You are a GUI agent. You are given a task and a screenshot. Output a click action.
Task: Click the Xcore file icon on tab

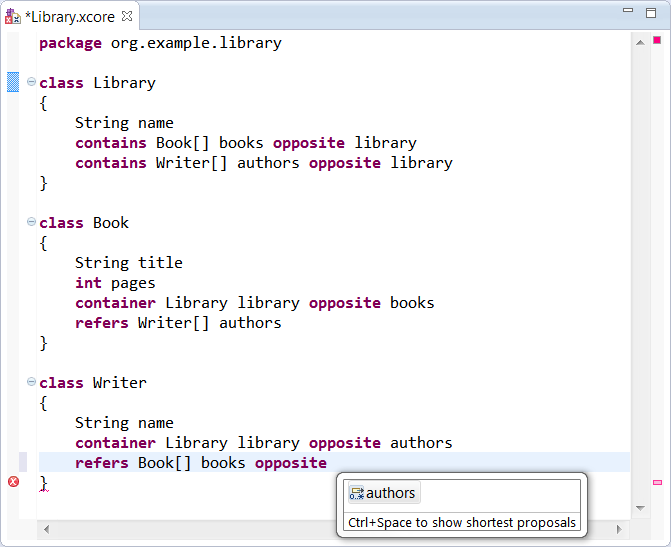coord(12,17)
